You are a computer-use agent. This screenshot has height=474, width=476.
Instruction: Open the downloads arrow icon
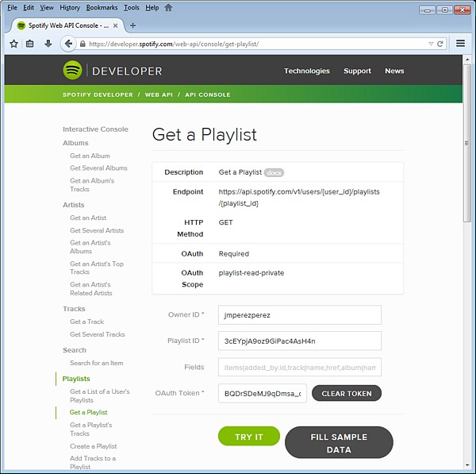[x=48, y=44]
